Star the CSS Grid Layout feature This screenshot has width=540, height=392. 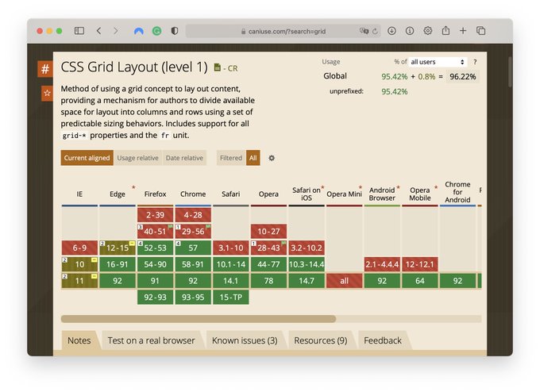[47, 94]
